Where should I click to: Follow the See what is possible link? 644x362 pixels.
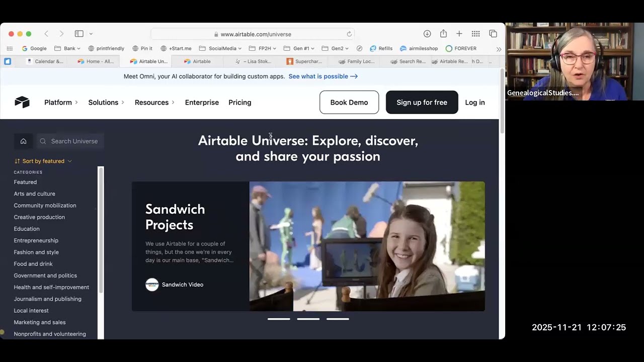click(323, 76)
